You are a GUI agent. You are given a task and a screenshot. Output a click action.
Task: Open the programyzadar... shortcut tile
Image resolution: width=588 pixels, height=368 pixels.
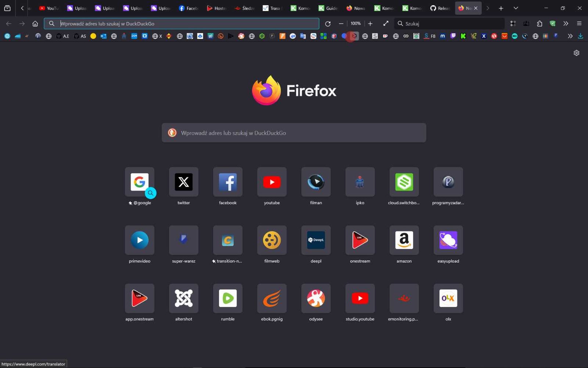click(x=448, y=182)
